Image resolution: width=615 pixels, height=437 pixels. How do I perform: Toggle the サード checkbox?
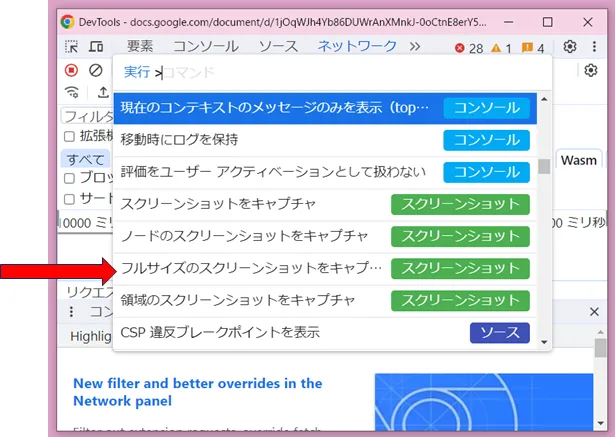[x=69, y=198]
